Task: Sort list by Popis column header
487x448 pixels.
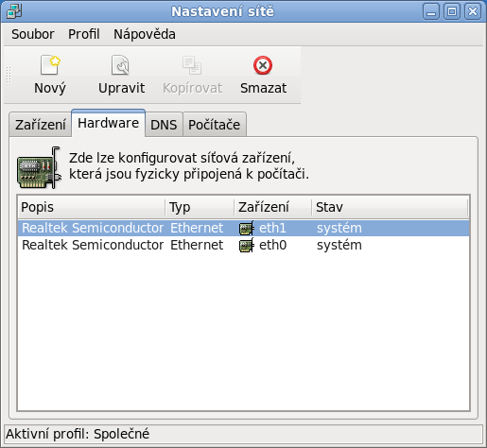Action: (x=92, y=207)
